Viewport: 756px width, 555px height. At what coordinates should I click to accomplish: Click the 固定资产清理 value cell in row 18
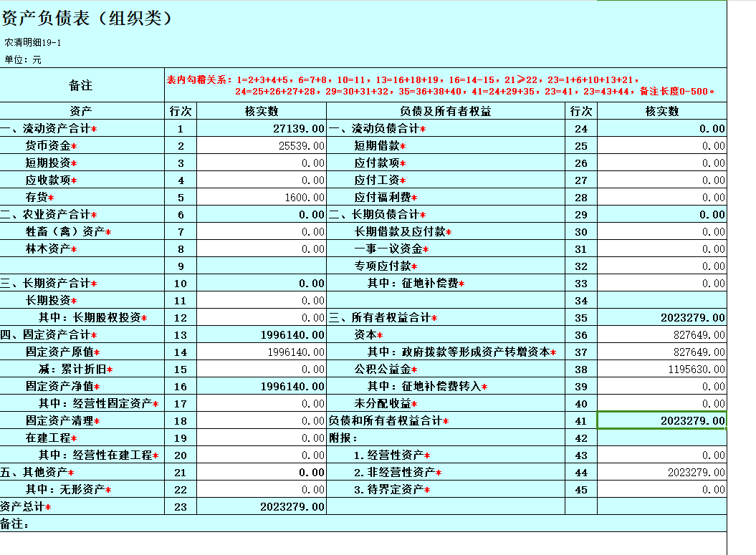[x=262, y=421]
